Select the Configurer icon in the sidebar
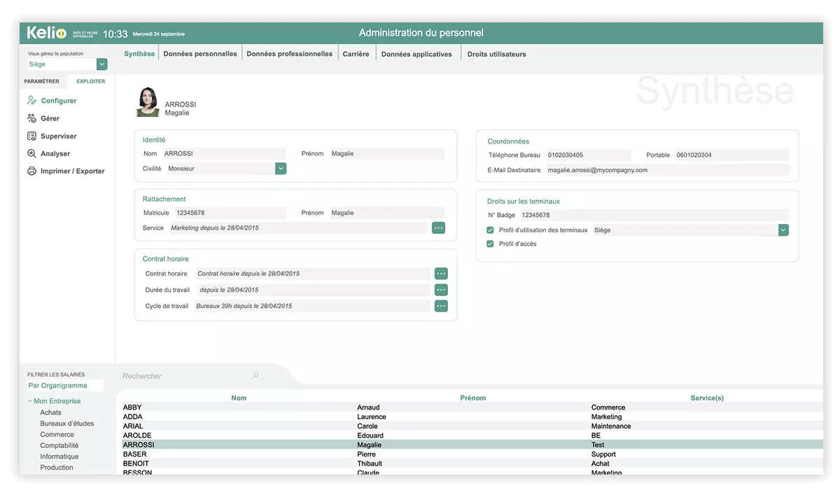Screen dimensions: 840x504 click(31, 100)
